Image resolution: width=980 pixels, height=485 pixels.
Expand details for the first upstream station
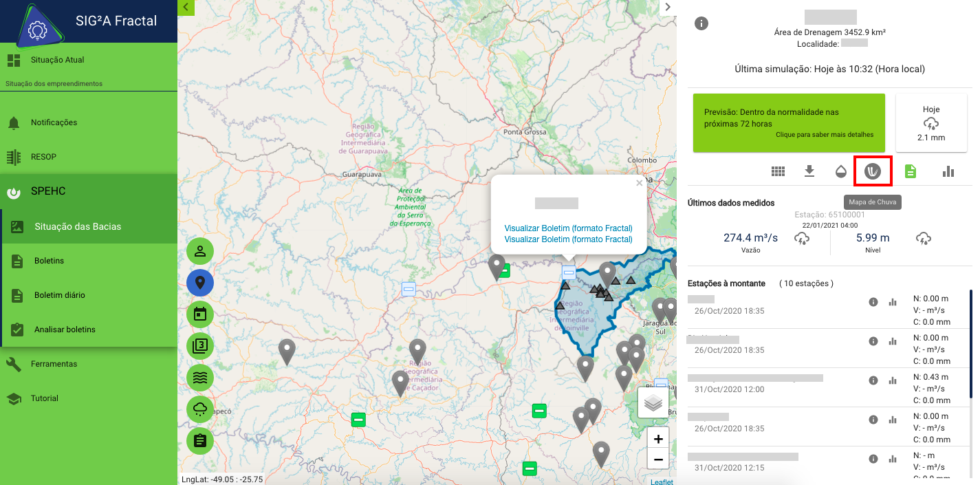(x=873, y=303)
